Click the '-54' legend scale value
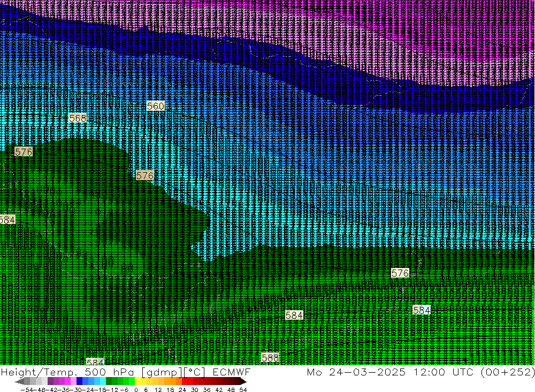 (x=27, y=390)
